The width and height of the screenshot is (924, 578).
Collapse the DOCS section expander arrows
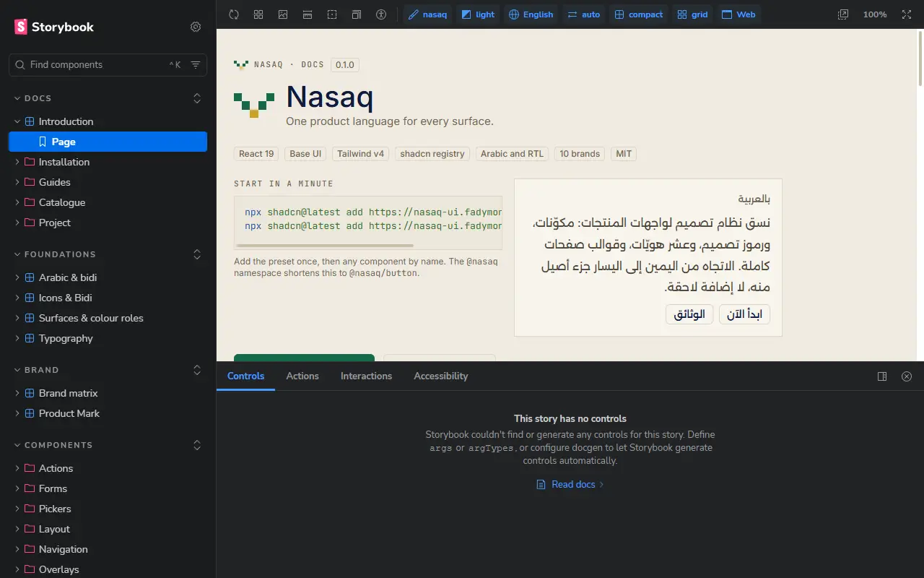coord(197,98)
